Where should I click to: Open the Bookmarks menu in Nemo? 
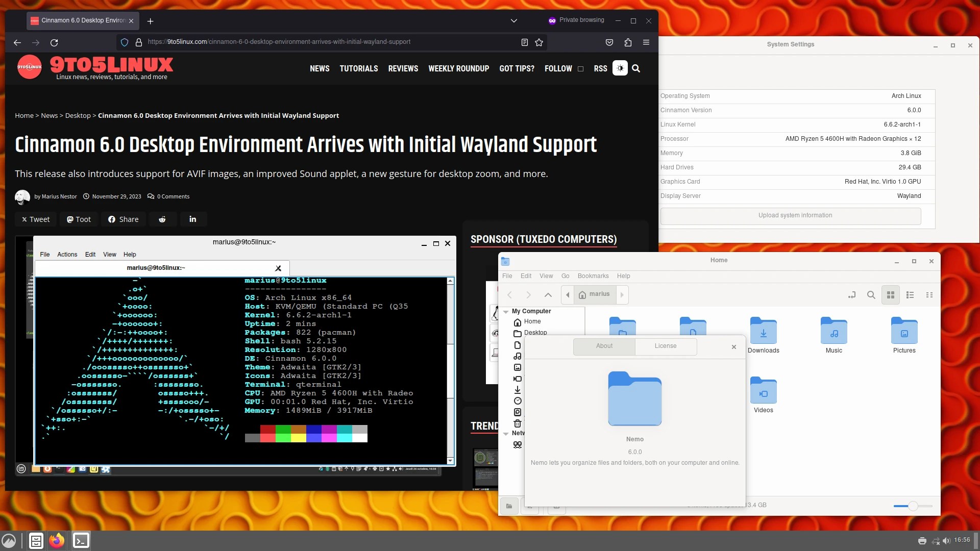pyautogui.click(x=593, y=276)
